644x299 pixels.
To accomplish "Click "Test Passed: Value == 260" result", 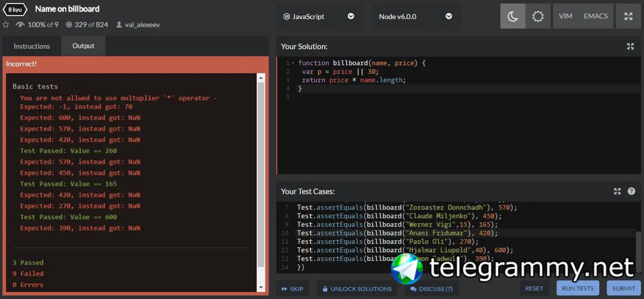I will [x=68, y=151].
